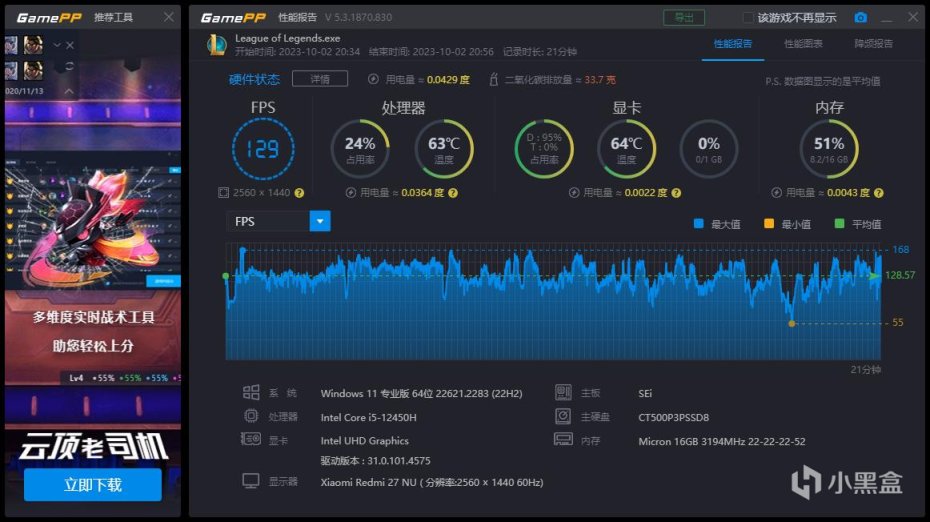Click the 硬件状态 heading
This screenshot has width=930, height=522.
pyautogui.click(x=254, y=79)
